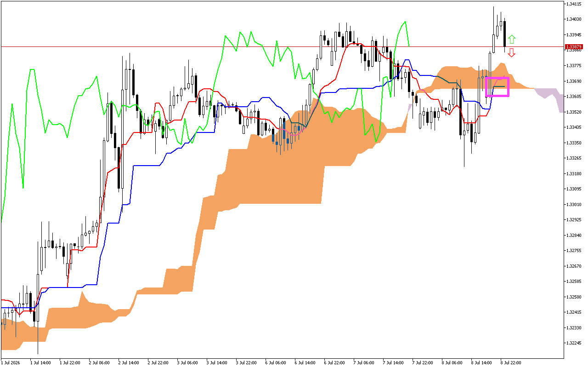Click the 1.34030 price axis label
The image size is (588, 368).
[574, 19]
